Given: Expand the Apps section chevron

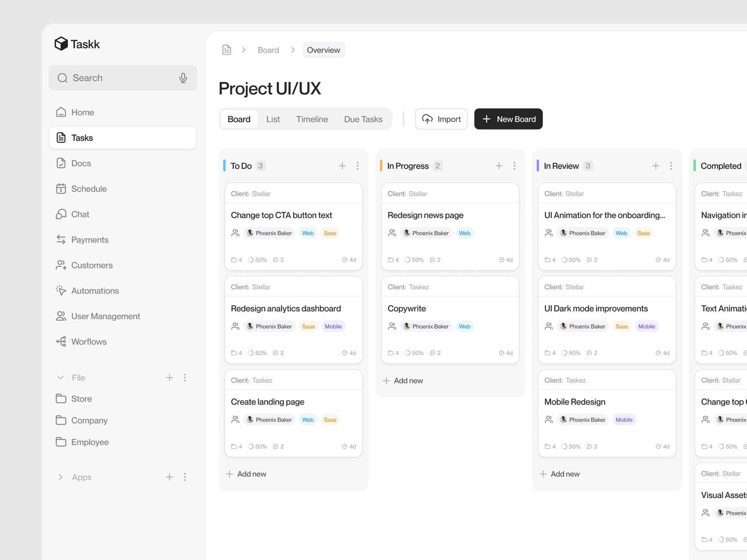Looking at the screenshot, I should pyautogui.click(x=61, y=477).
